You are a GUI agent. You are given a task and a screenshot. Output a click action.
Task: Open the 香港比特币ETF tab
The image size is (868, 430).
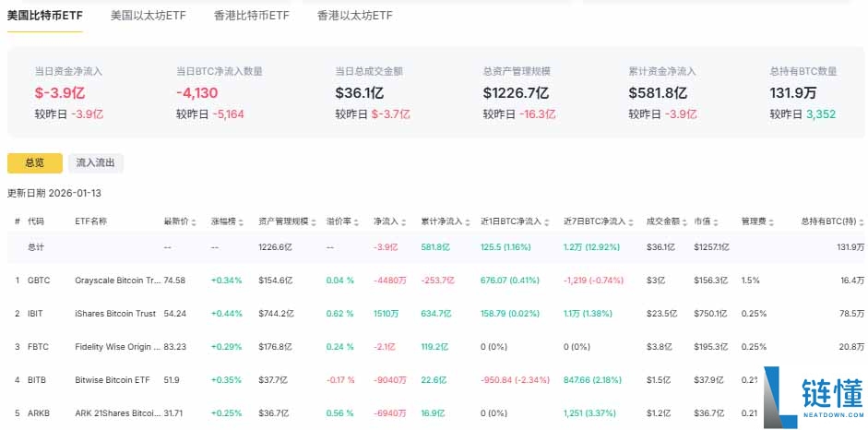coord(251,16)
